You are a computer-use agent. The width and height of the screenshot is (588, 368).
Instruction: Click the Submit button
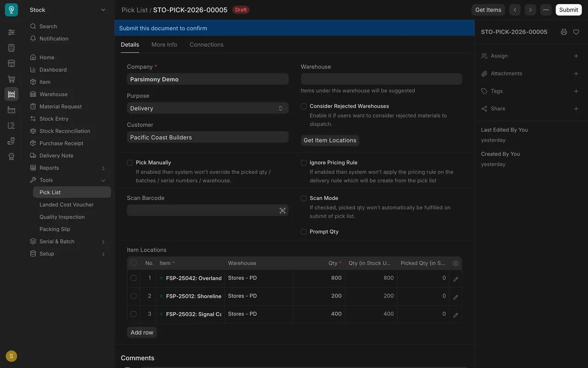(569, 10)
